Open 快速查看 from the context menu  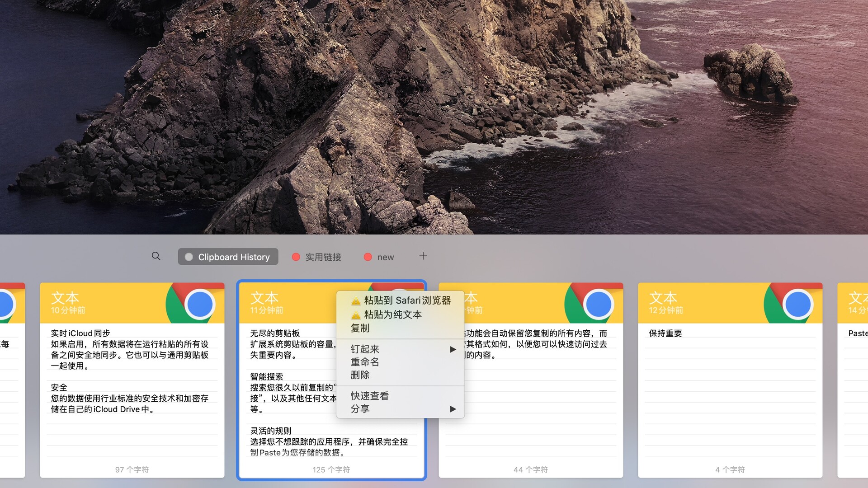pyautogui.click(x=370, y=396)
